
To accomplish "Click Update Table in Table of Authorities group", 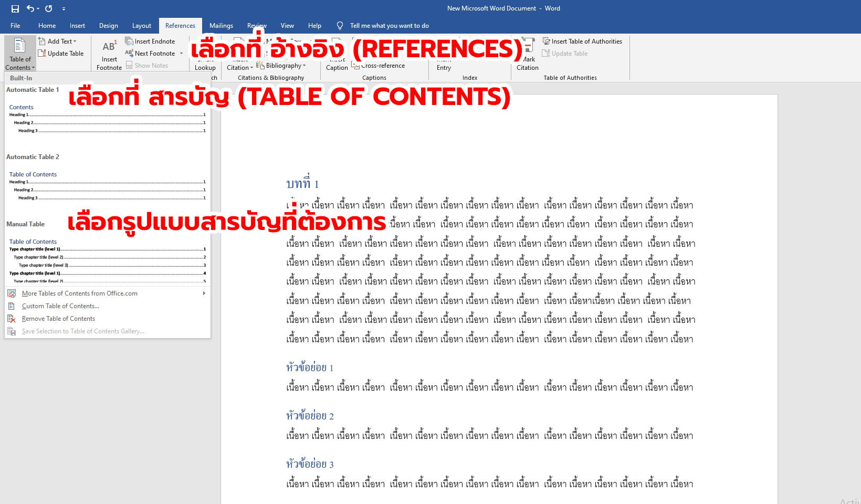I will coord(565,53).
